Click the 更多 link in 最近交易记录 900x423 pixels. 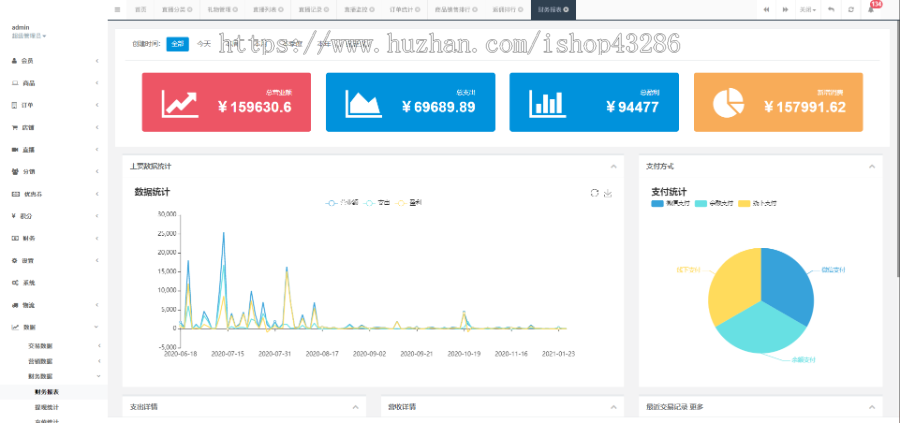click(697, 407)
